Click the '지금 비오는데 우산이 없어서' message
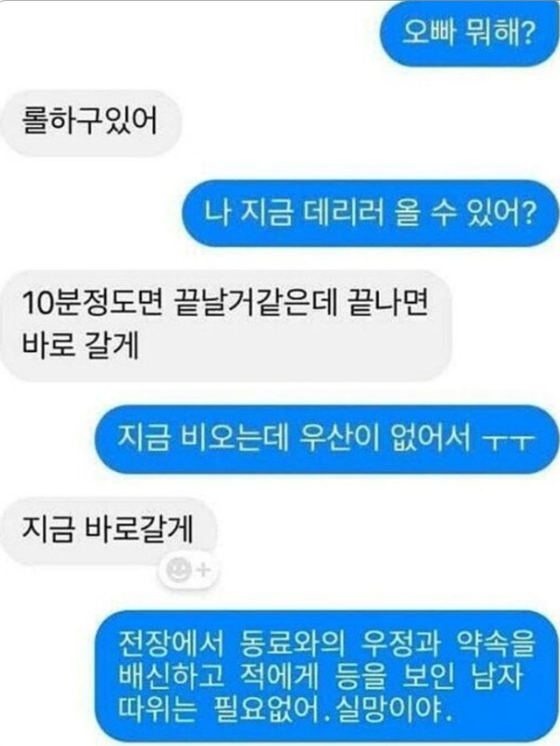This screenshot has width=560, height=746. 326,438
